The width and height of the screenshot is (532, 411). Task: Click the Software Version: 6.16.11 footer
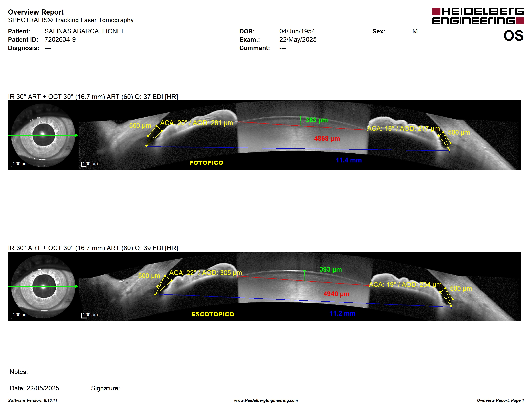pos(33,400)
